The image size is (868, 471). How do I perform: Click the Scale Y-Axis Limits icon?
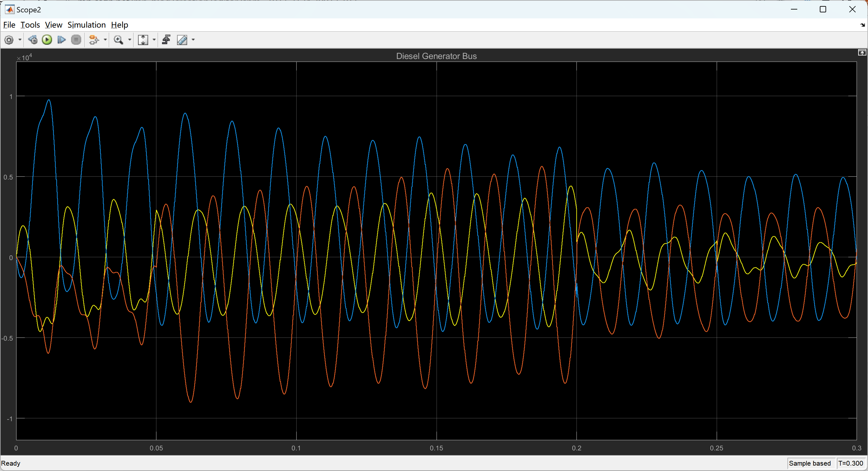(x=143, y=40)
